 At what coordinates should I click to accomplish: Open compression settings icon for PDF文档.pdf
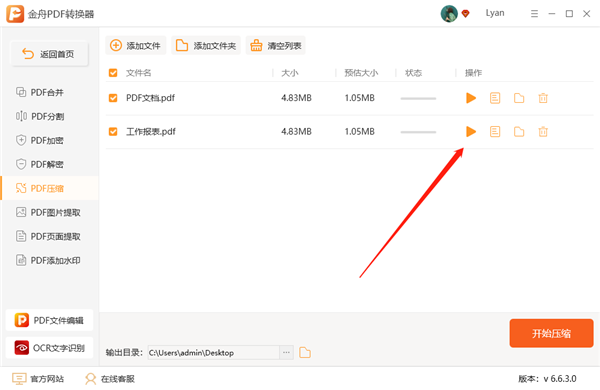495,98
